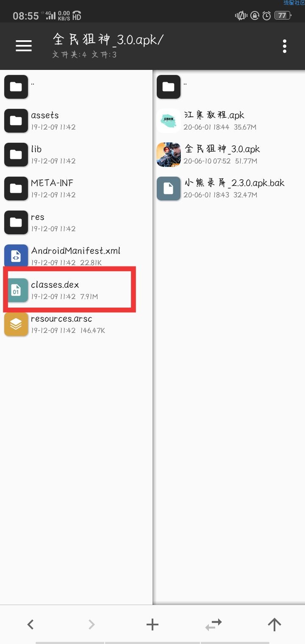
Task: Tap the plus icon to create new
Action: pyautogui.click(x=152, y=624)
